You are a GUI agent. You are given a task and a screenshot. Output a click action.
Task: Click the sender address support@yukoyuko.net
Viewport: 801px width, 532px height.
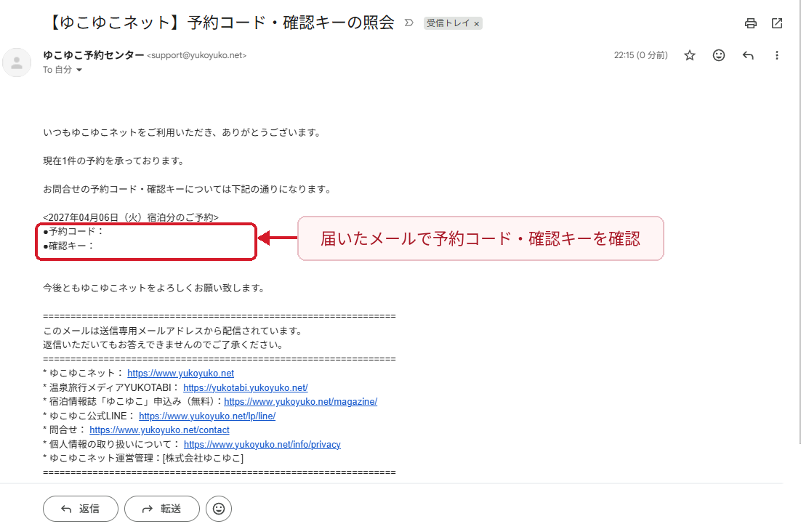(x=197, y=55)
